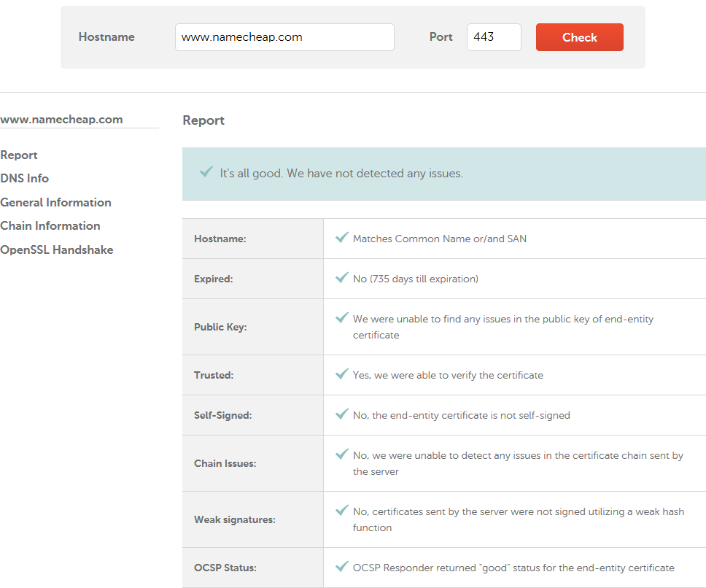Screen dimensions: 706x588
Task: Click the 'Public Key:' row label
Action: click(x=220, y=328)
